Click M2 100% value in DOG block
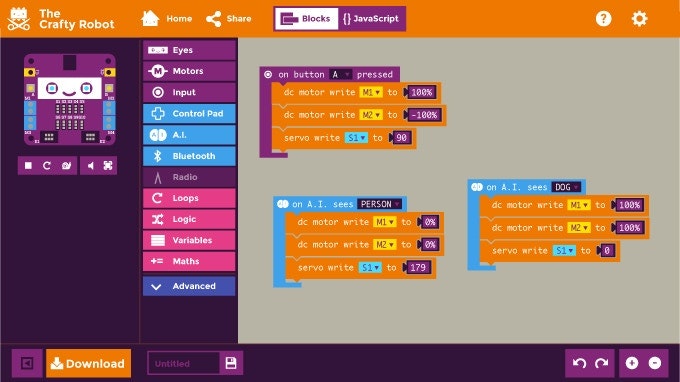 (x=630, y=228)
